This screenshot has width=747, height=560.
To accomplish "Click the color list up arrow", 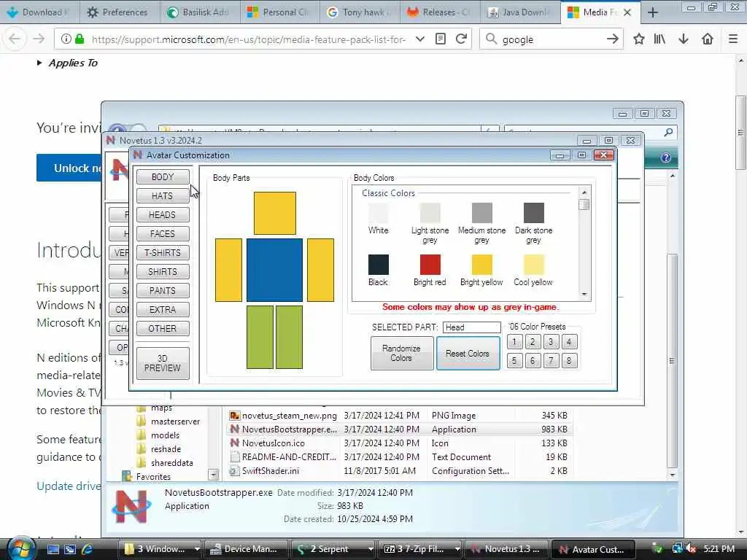I will point(584,192).
